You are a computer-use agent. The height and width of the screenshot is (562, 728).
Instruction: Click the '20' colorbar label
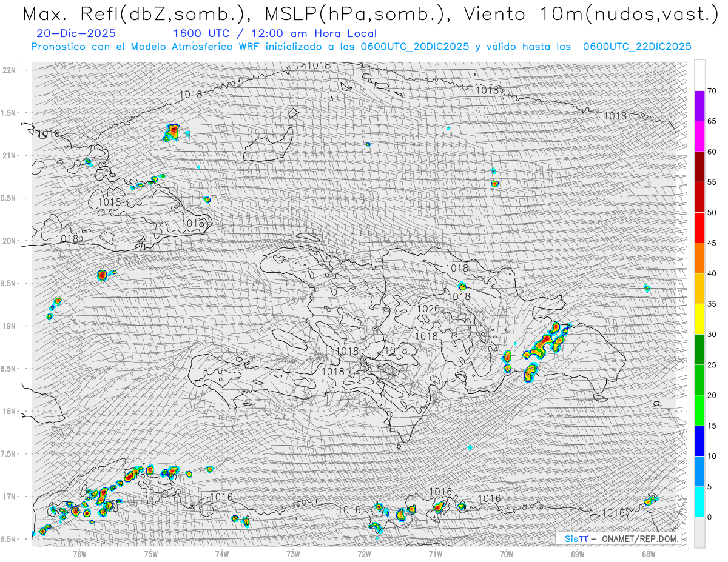click(712, 395)
